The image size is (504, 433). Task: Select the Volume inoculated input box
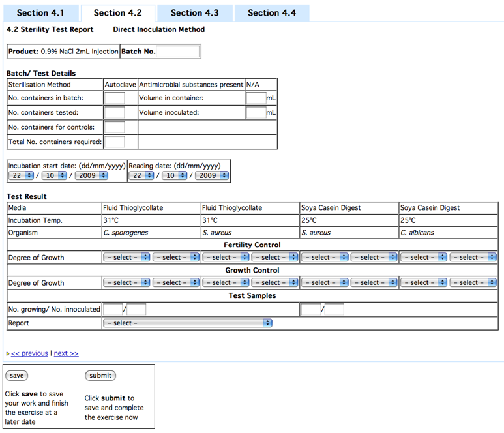[256, 113]
